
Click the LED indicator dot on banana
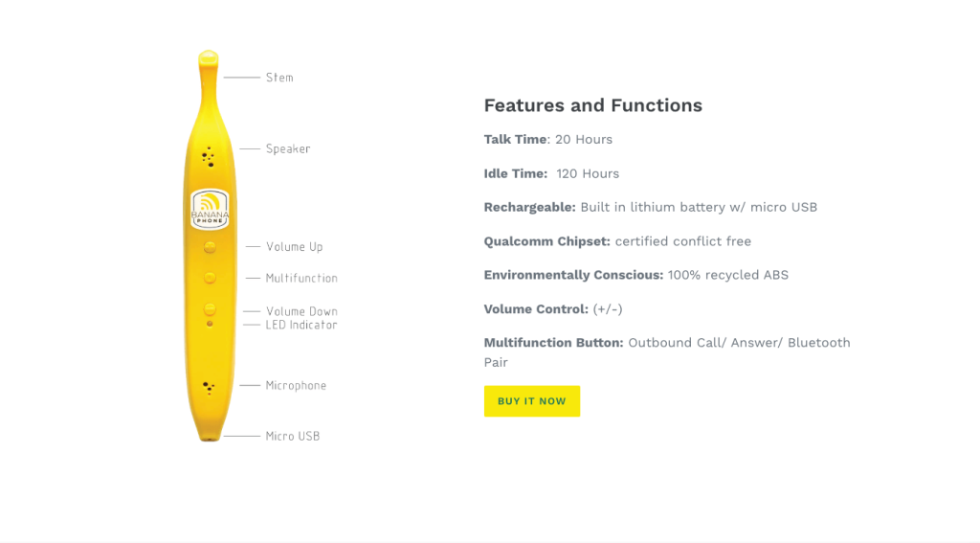coord(210,324)
